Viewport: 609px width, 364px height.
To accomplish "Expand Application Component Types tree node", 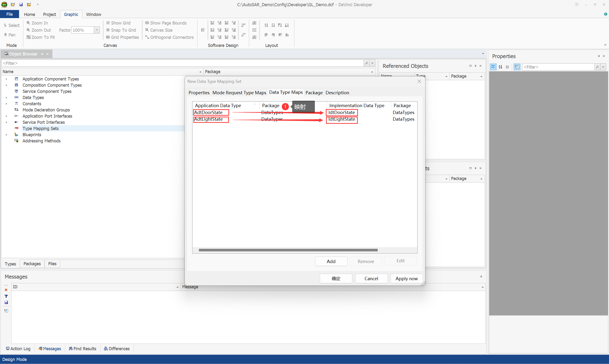I will [x=6, y=79].
